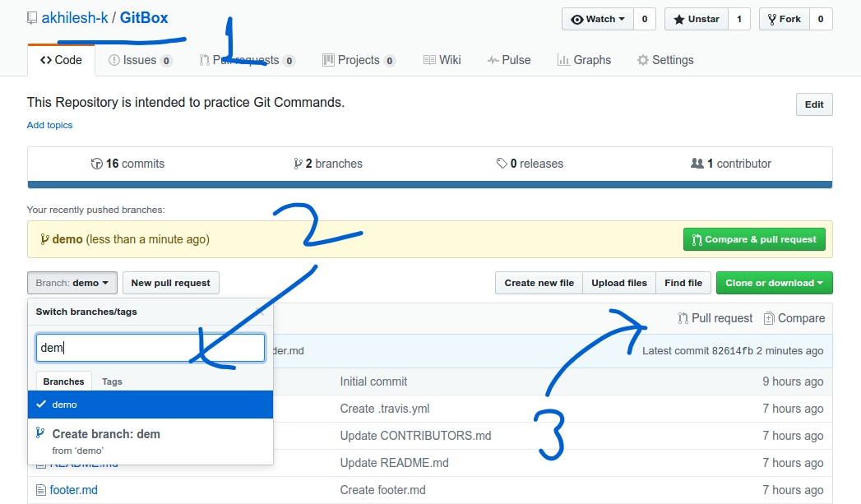This screenshot has width=861, height=504.
Task: Click Create new file button
Action: (539, 283)
